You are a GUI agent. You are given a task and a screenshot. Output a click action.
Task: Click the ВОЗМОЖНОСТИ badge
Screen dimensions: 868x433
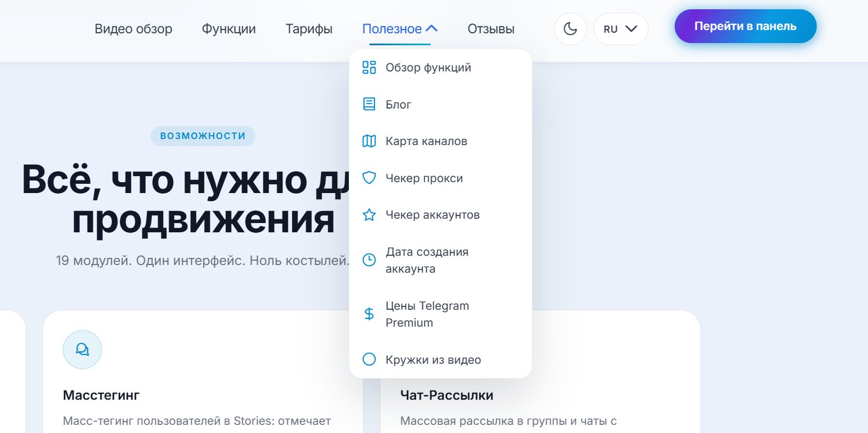click(x=203, y=136)
